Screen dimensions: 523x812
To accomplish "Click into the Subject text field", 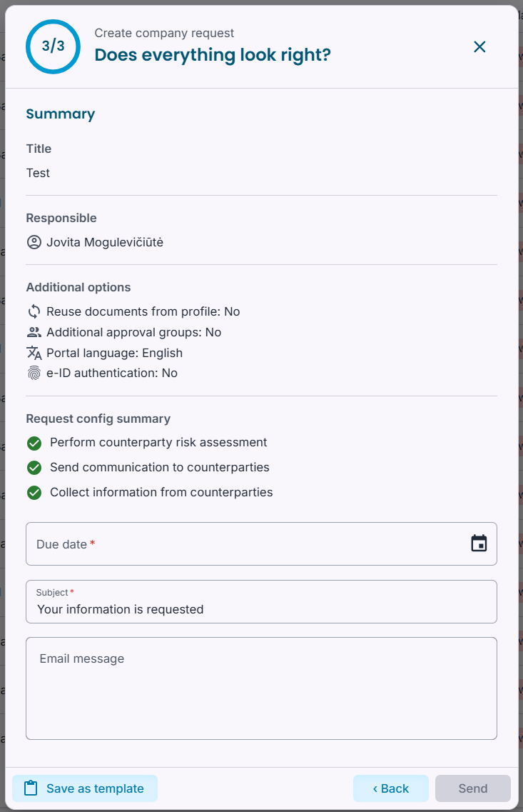I will pyautogui.click(x=261, y=602).
